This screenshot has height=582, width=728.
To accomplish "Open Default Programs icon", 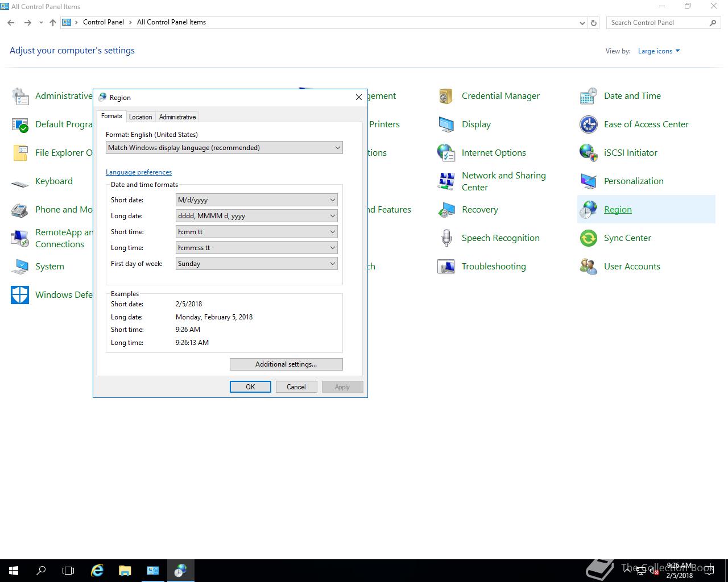I will pyautogui.click(x=20, y=124).
